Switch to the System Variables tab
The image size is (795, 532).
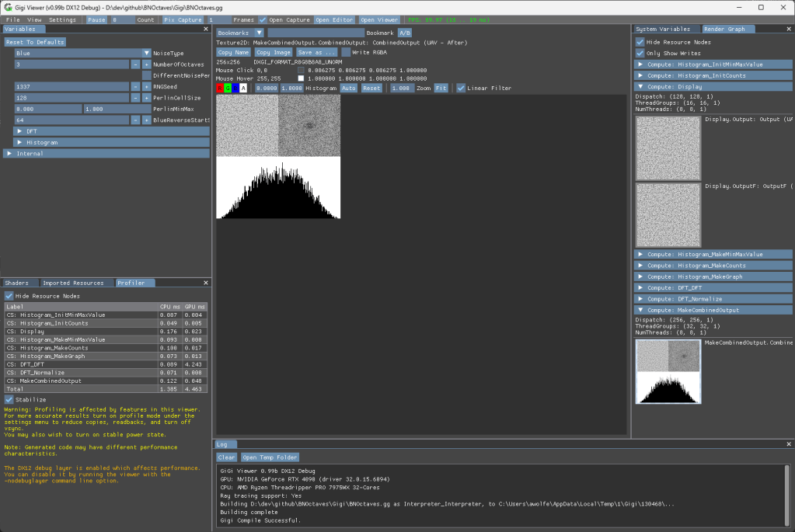662,29
